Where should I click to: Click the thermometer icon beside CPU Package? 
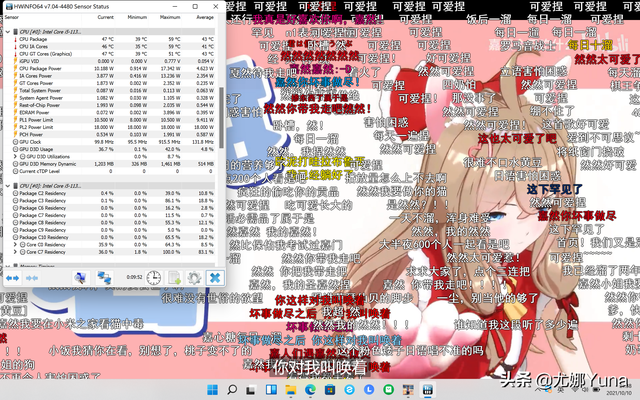coord(16,39)
